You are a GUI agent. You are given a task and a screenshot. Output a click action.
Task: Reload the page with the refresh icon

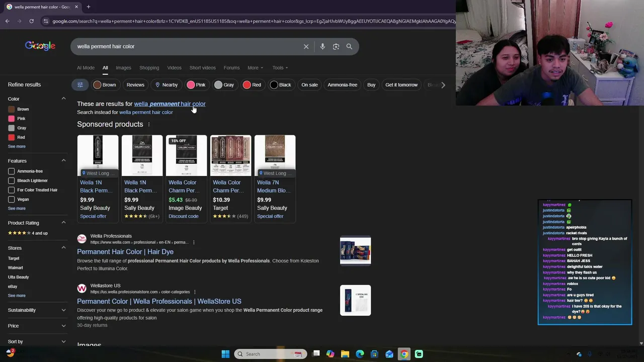click(x=31, y=21)
